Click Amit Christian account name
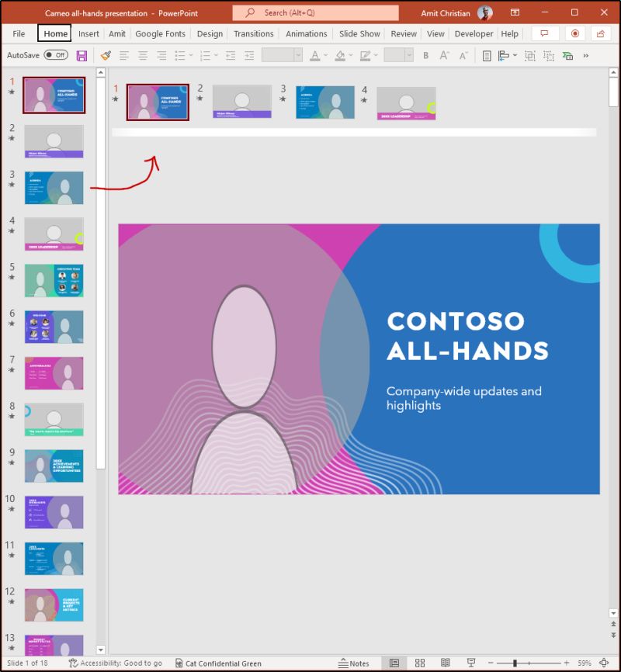The image size is (621, 672). tap(445, 13)
